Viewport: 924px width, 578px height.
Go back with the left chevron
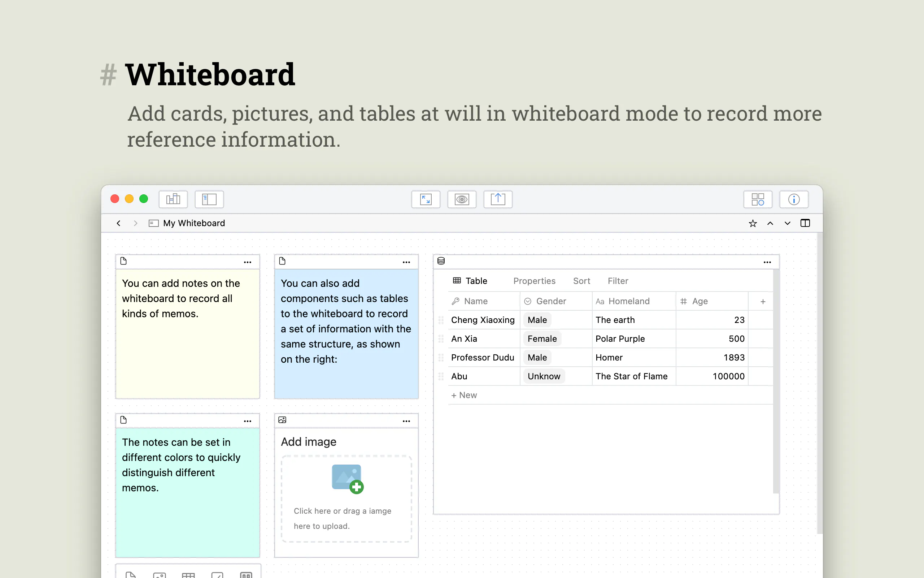[x=118, y=223]
